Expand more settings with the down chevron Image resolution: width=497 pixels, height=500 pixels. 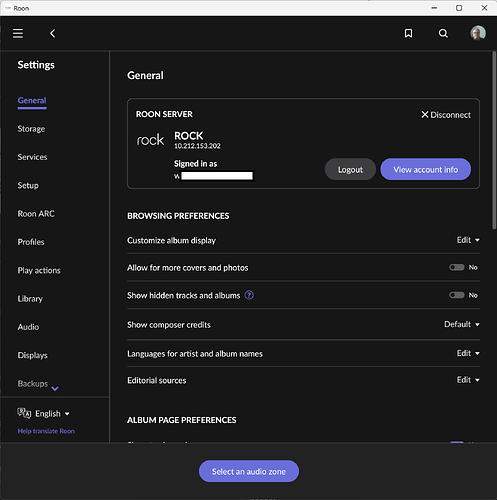55,388
